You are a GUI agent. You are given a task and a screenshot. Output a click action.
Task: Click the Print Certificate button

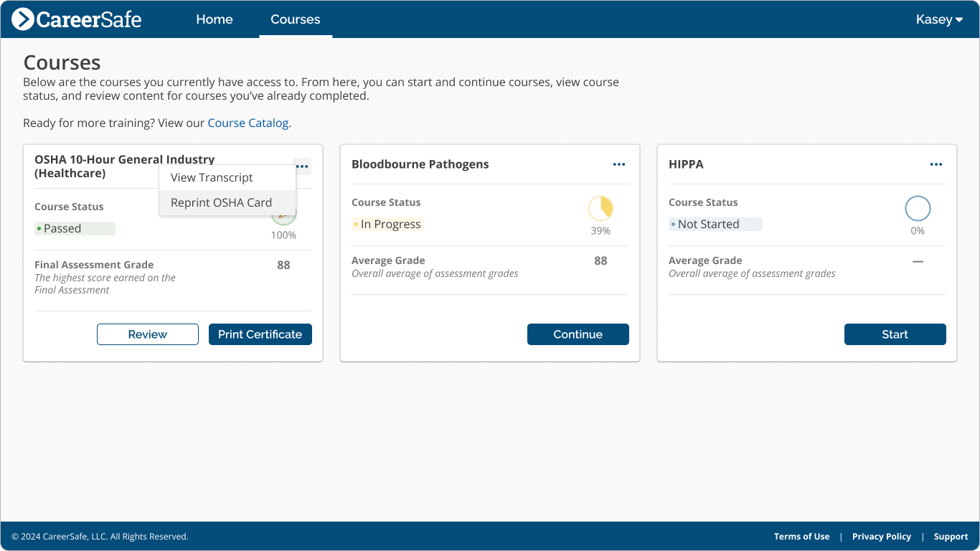[260, 334]
